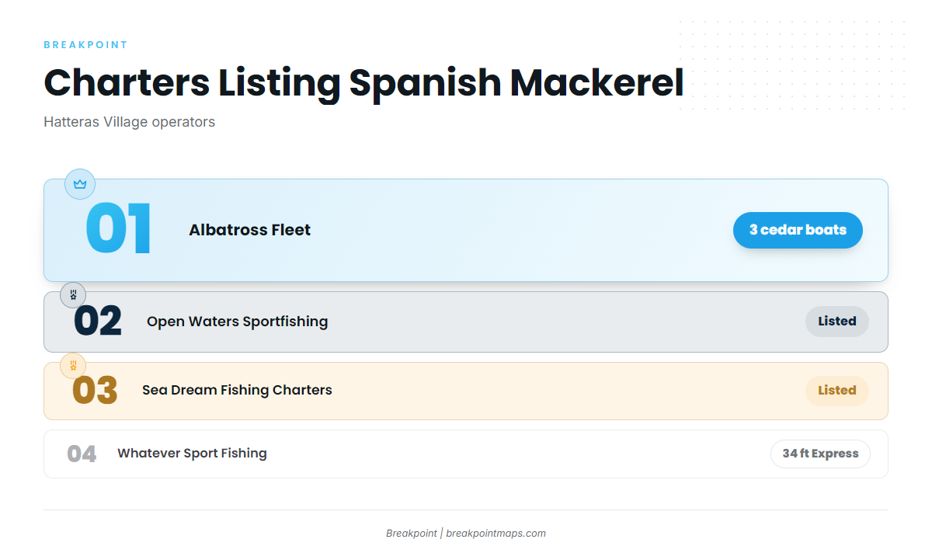Visit breakpointmaps.com footer link
This screenshot has width=932, height=560.
[496, 534]
